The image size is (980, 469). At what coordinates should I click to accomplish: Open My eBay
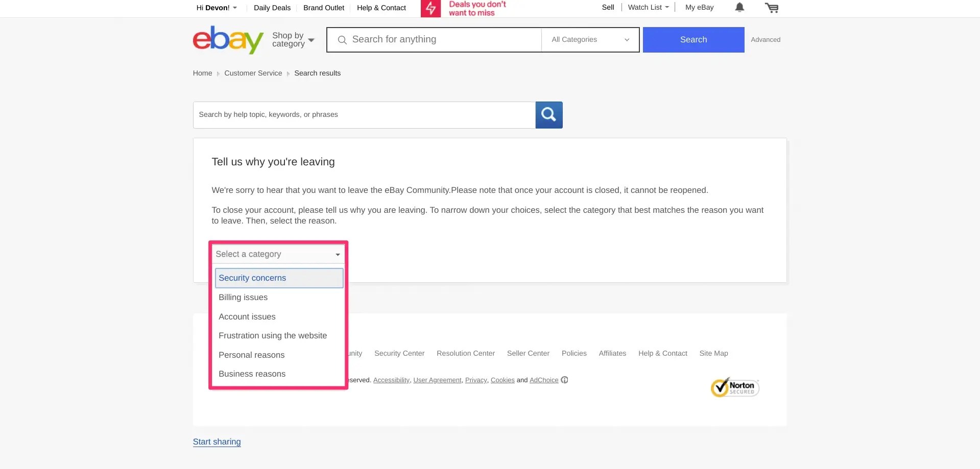pos(700,7)
